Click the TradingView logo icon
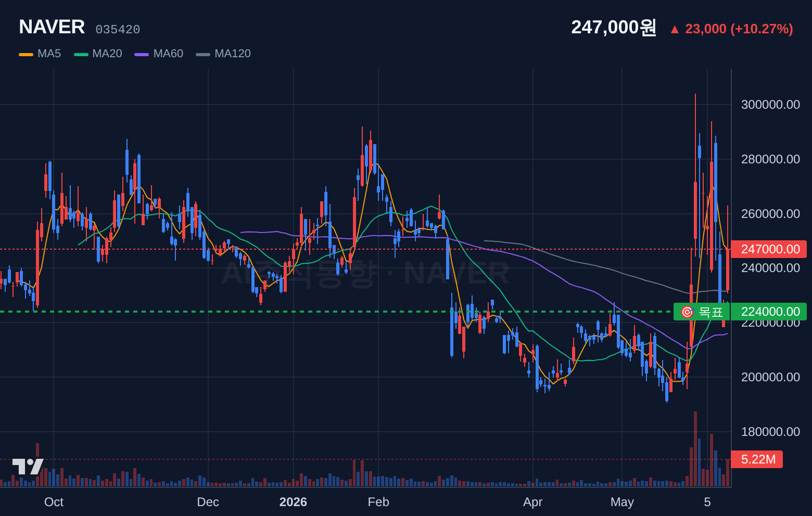 28,466
